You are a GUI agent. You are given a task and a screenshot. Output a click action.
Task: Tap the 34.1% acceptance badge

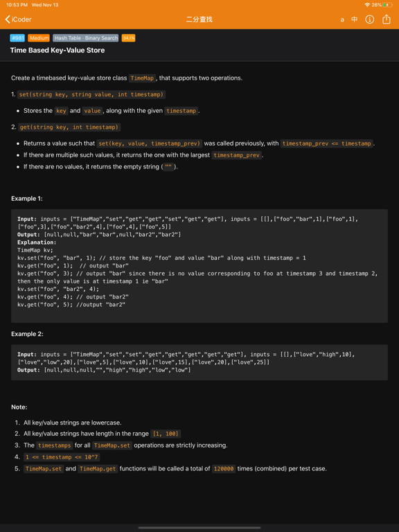(129, 38)
